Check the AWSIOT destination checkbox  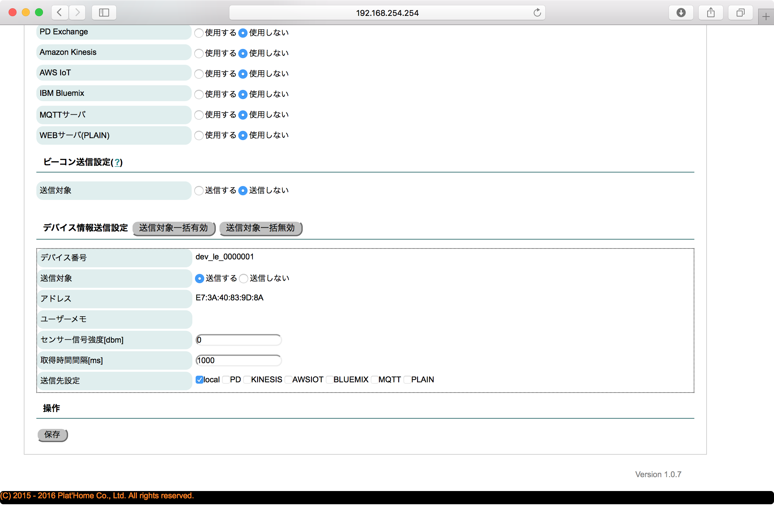click(x=288, y=380)
